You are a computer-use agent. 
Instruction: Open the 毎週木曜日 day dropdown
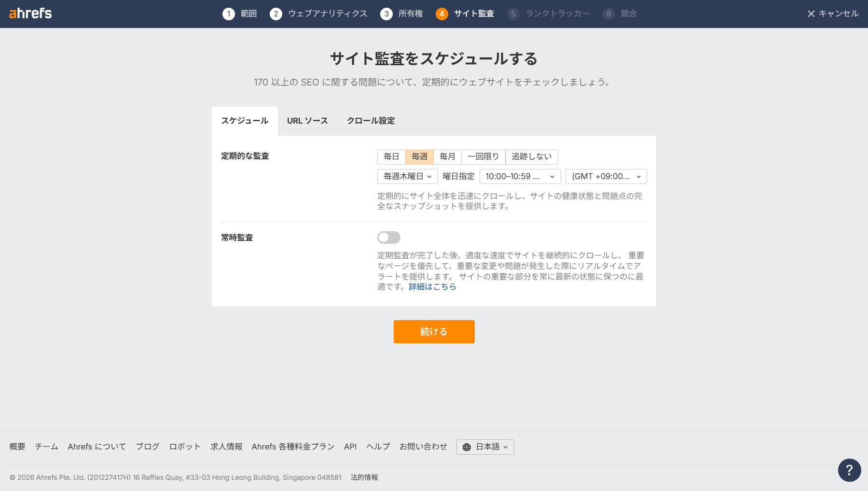click(x=407, y=176)
